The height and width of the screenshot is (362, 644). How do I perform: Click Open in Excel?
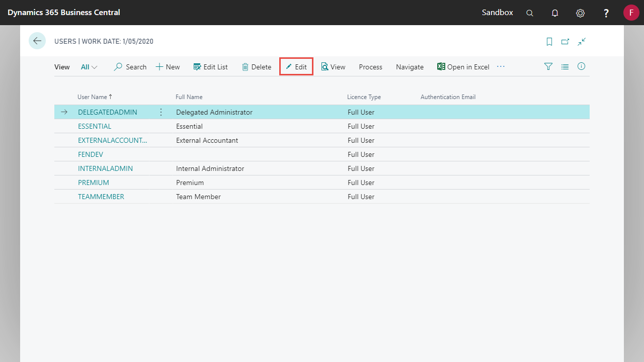click(463, 67)
